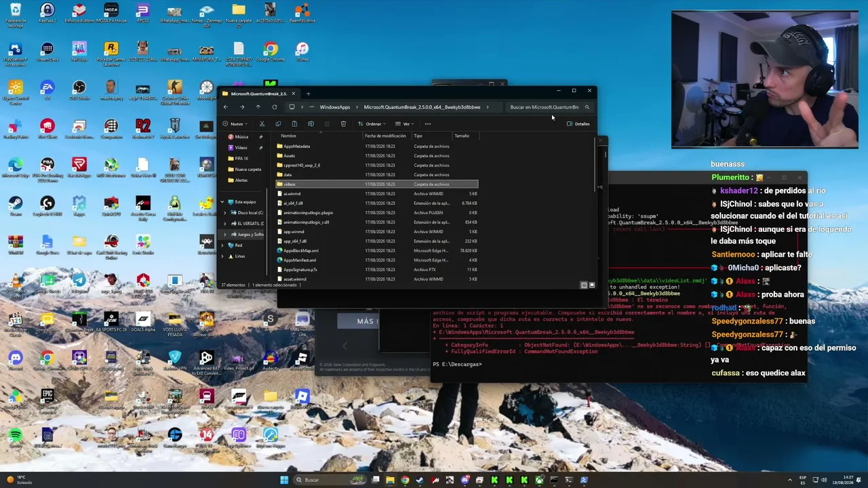Image resolution: width=868 pixels, height=488 pixels.
Task: Expand the Linux tree node
Action: [x=222, y=256]
